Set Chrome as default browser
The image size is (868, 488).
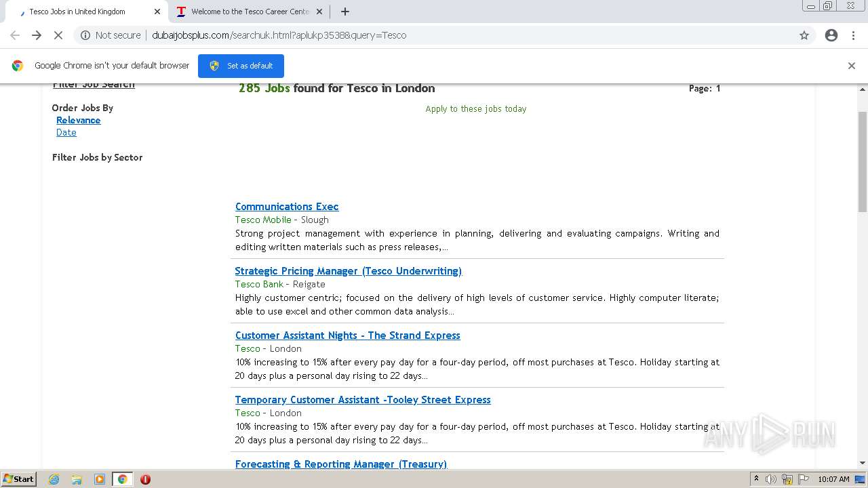[241, 66]
